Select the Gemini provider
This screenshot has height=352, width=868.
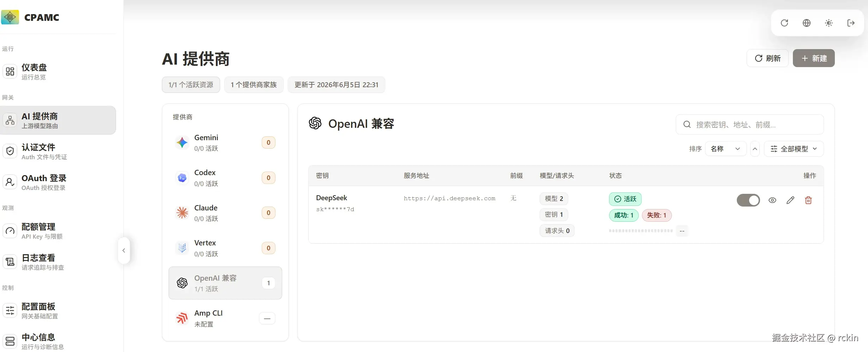point(225,143)
